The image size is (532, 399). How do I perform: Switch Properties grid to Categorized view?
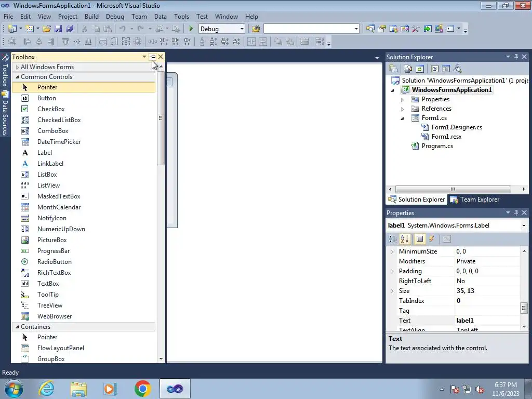pos(393,239)
